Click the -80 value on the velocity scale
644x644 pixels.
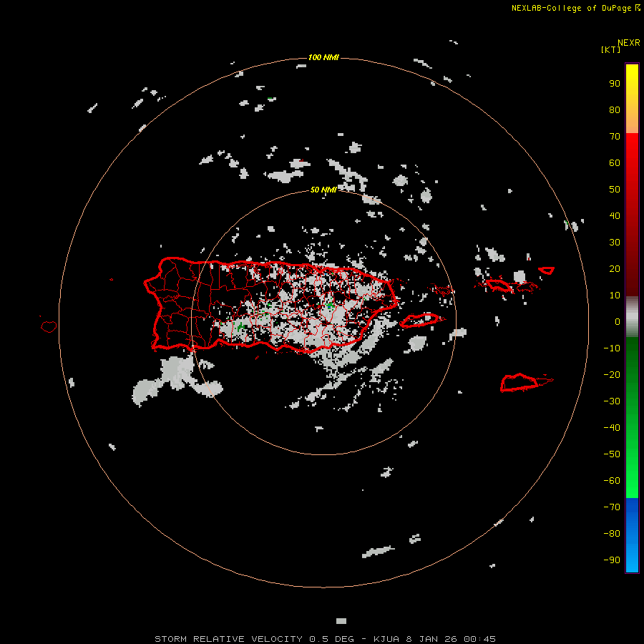tap(612, 534)
